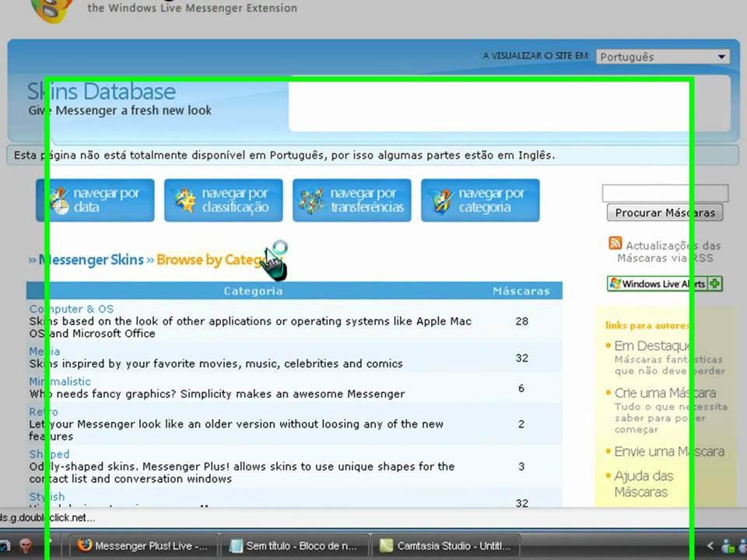The height and width of the screenshot is (560, 747).
Task: Switch to Messenger Plus! Live taskbar window
Action: [x=143, y=546]
